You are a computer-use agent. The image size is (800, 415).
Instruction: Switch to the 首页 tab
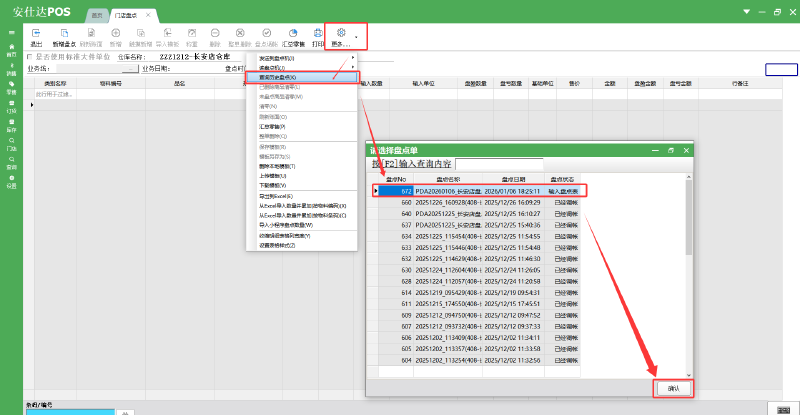pos(97,15)
